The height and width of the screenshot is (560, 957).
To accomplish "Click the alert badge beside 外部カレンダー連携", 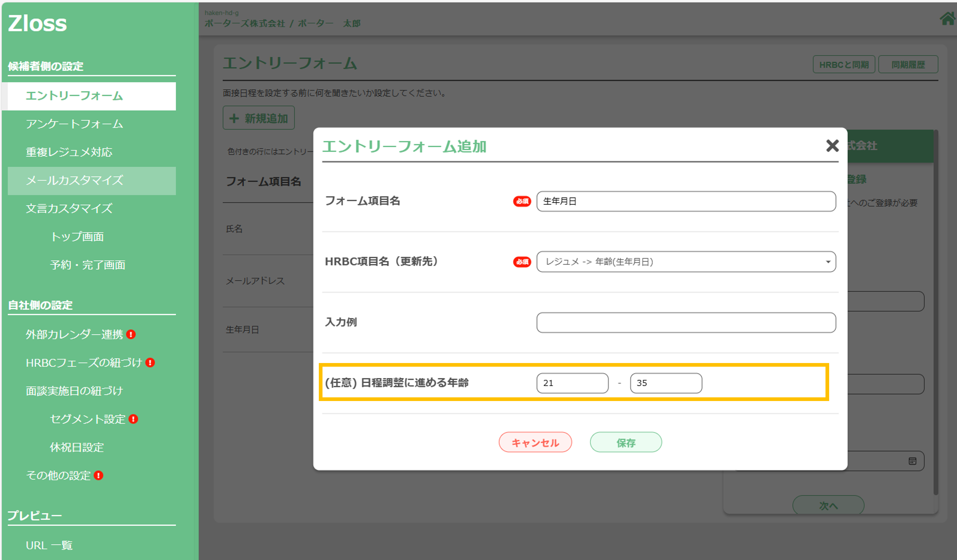I will pyautogui.click(x=131, y=334).
